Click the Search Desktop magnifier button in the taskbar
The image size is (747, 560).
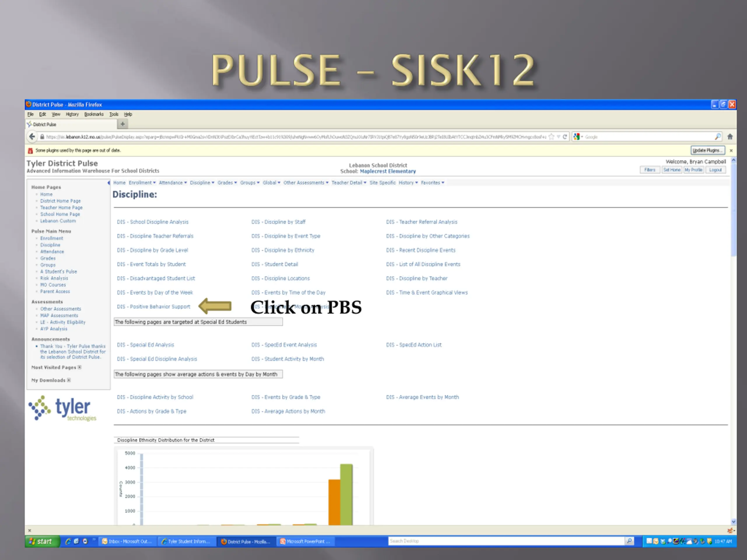(x=629, y=541)
